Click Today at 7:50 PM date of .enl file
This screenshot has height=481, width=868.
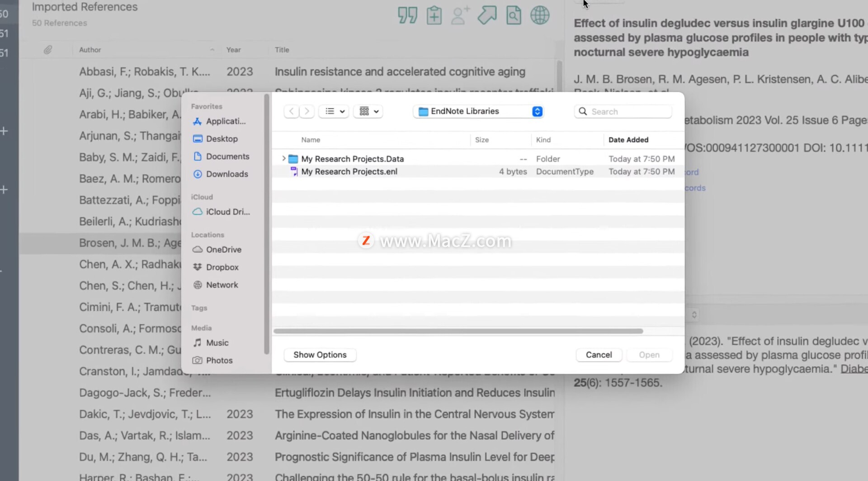coord(642,171)
